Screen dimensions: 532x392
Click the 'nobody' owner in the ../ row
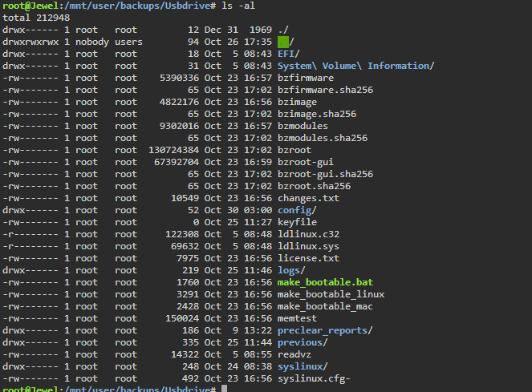click(92, 42)
